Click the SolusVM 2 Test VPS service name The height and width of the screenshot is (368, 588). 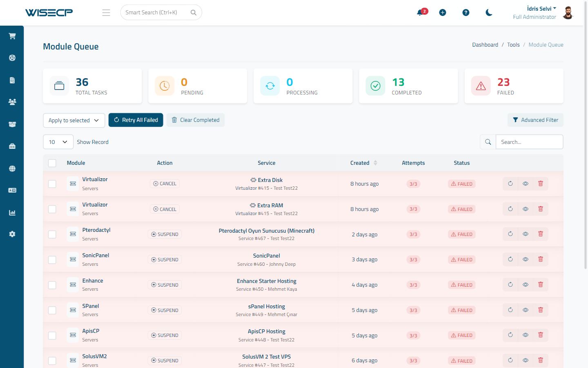tap(267, 357)
